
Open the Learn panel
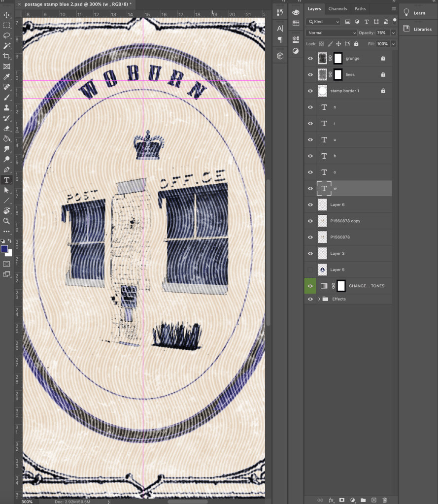click(419, 13)
